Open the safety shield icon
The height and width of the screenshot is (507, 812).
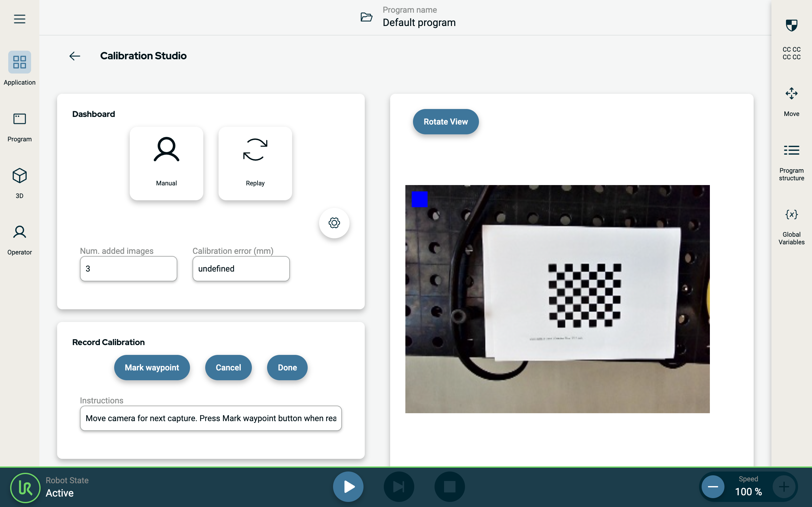click(x=791, y=25)
